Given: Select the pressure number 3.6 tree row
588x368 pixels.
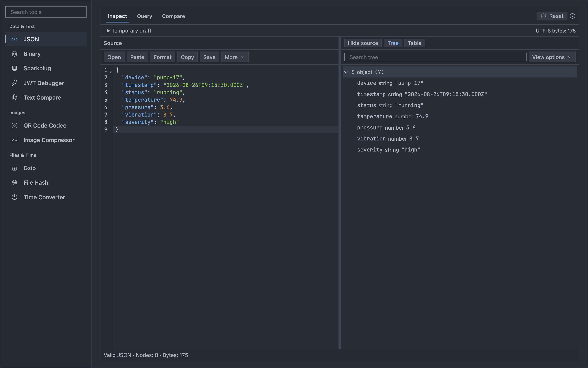Looking at the screenshot, I should pos(460,128).
